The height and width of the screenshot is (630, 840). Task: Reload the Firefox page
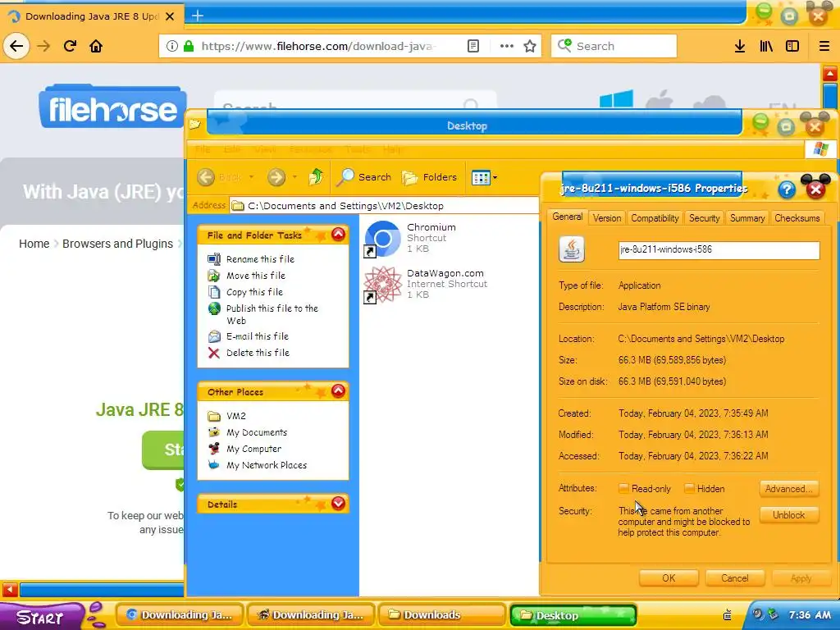coord(71,46)
